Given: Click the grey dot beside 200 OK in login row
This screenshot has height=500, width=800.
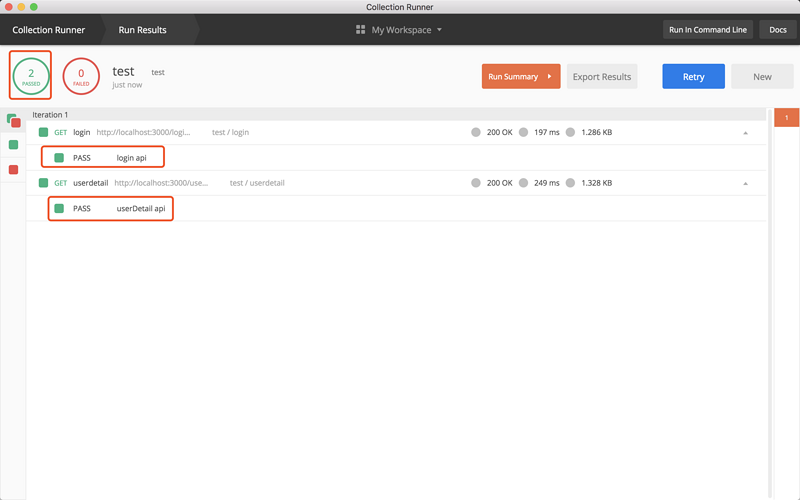Looking at the screenshot, I should click(476, 132).
